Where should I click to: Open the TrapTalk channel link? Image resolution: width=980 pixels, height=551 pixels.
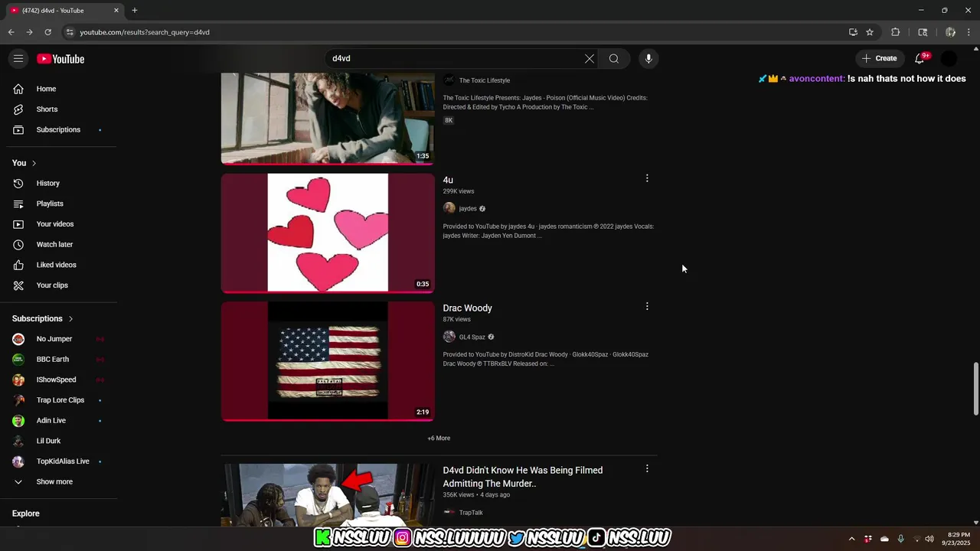(x=471, y=513)
